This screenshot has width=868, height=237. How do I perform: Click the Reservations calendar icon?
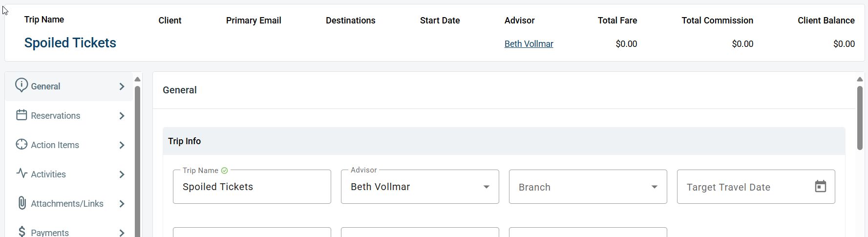coord(21,115)
